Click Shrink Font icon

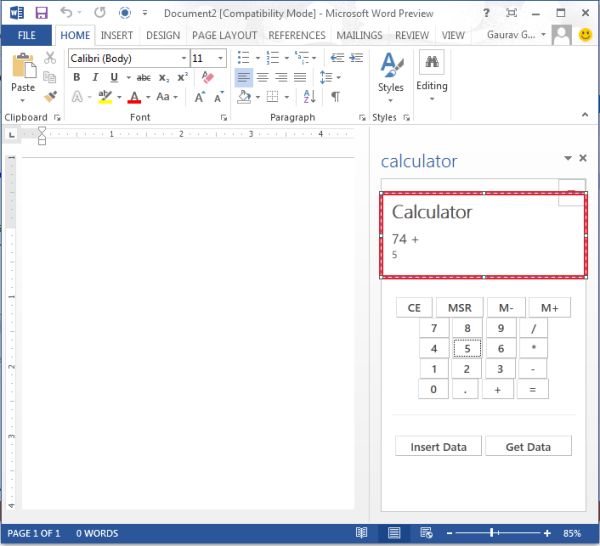click(219, 97)
